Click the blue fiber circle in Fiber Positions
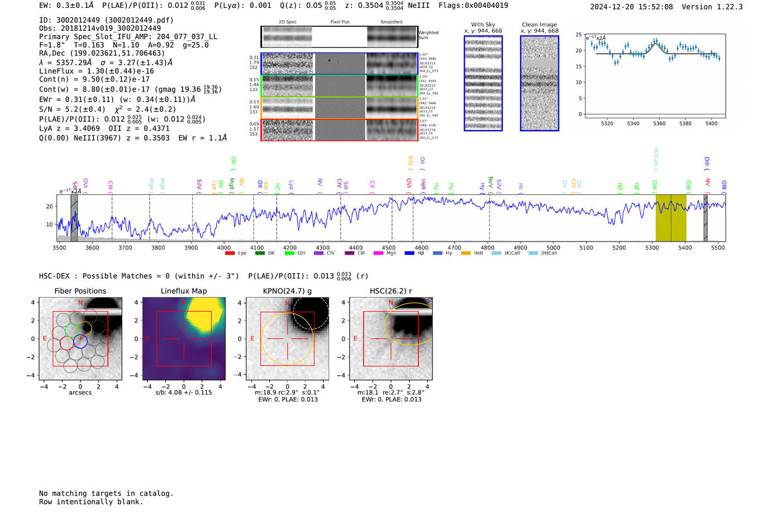The image size is (782, 532). pos(80,341)
